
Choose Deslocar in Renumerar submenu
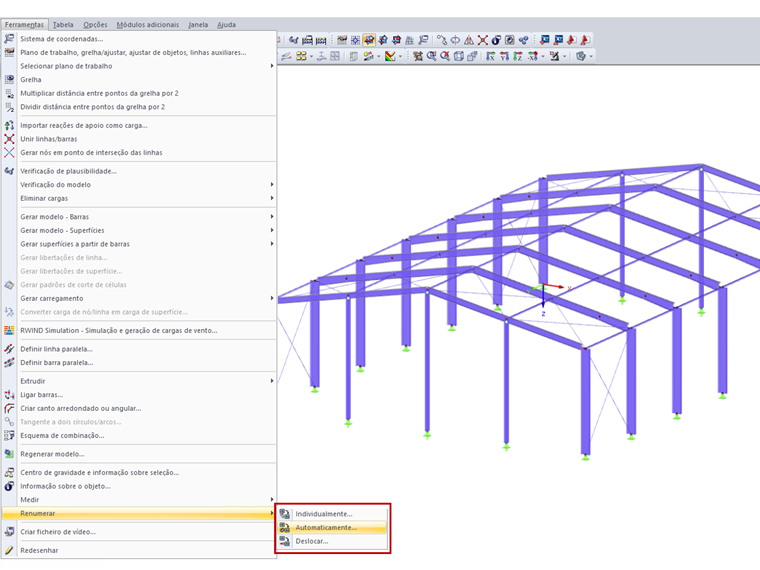pos(332,541)
